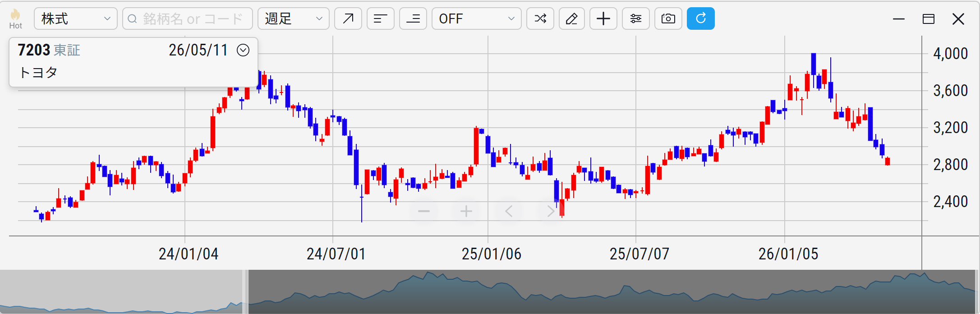This screenshot has width=980, height=314.
Task: Click the 2,400 price axis label
Action: pos(950,202)
